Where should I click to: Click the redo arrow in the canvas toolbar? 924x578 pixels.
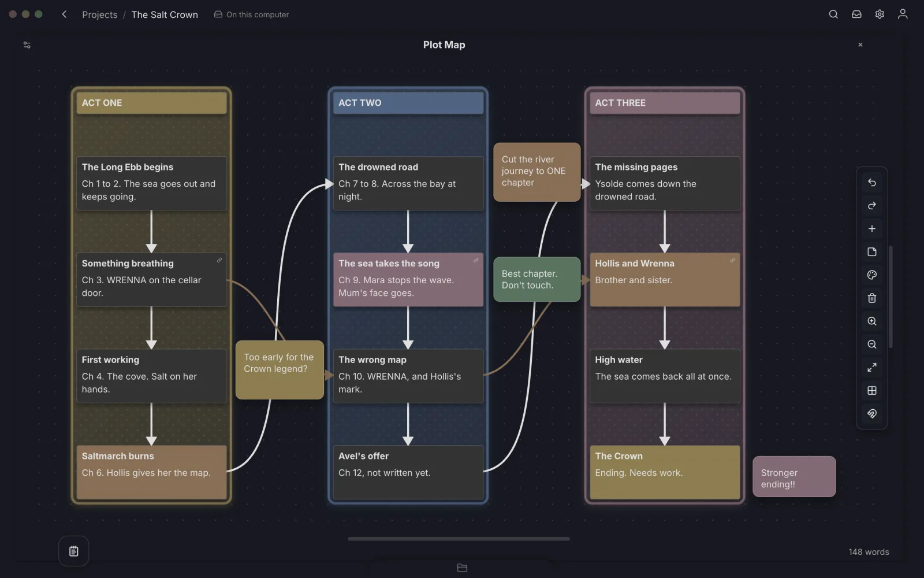coord(871,206)
